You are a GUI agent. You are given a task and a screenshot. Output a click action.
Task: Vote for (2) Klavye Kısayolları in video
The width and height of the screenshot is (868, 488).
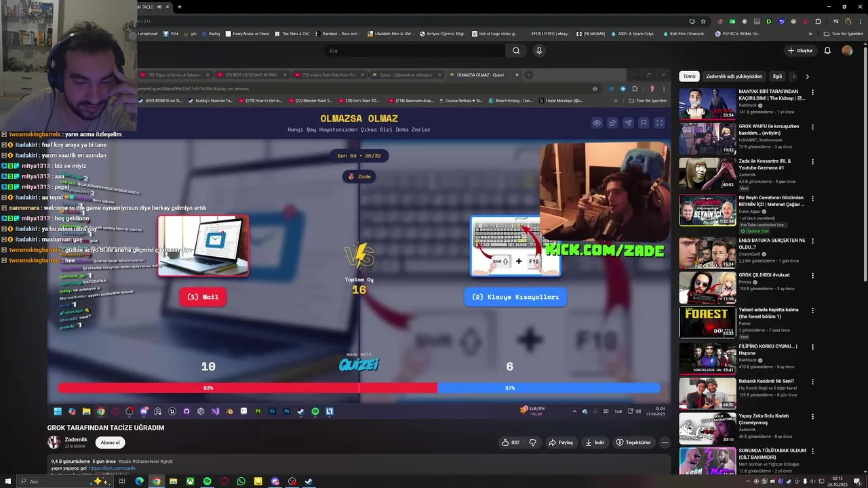point(515,297)
